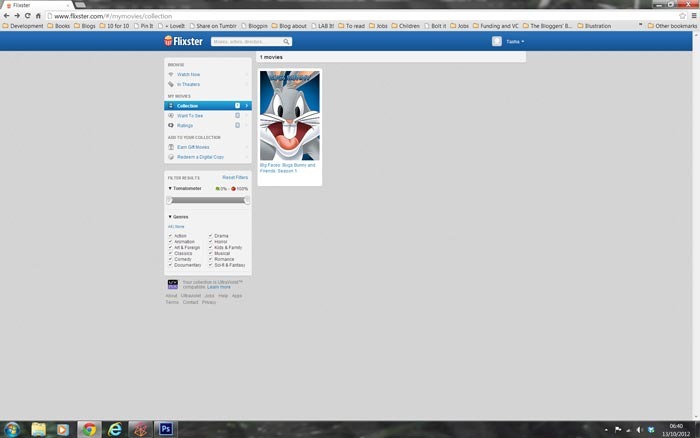Collapse the Genres filter section
The image size is (700, 438).
[170, 217]
